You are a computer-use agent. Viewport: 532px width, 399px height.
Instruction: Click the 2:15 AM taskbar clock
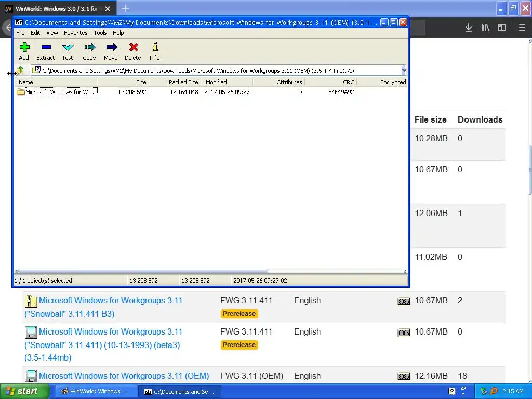point(513,391)
